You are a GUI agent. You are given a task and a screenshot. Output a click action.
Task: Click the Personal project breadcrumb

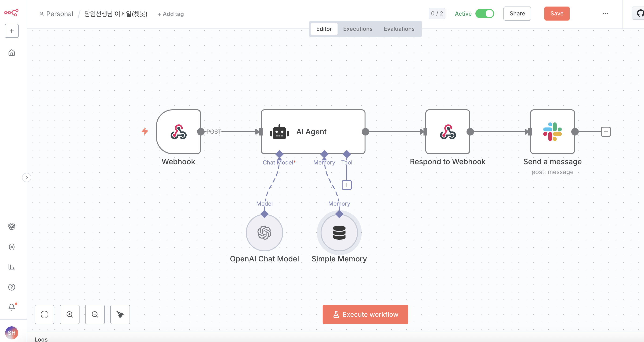[x=56, y=14]
